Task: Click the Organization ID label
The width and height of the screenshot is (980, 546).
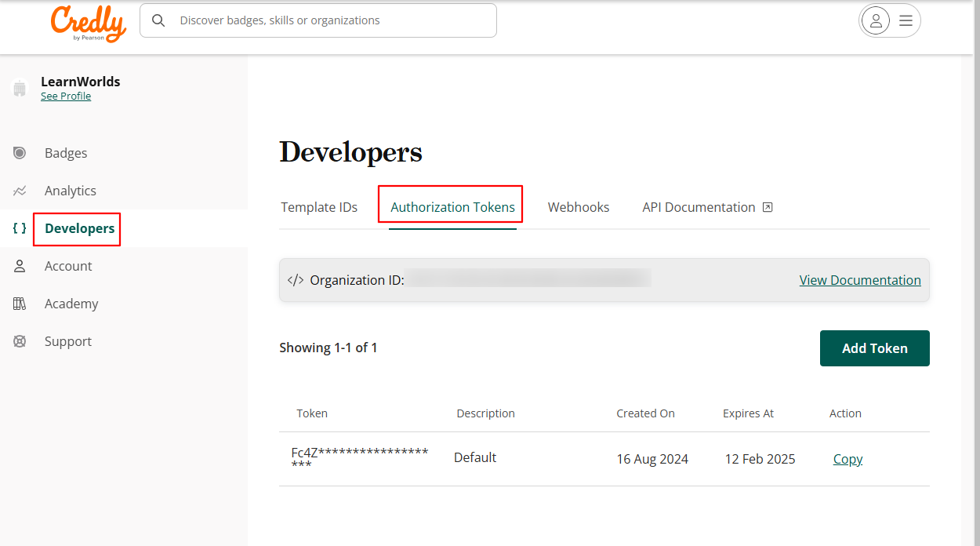Action: pos(357,280)
